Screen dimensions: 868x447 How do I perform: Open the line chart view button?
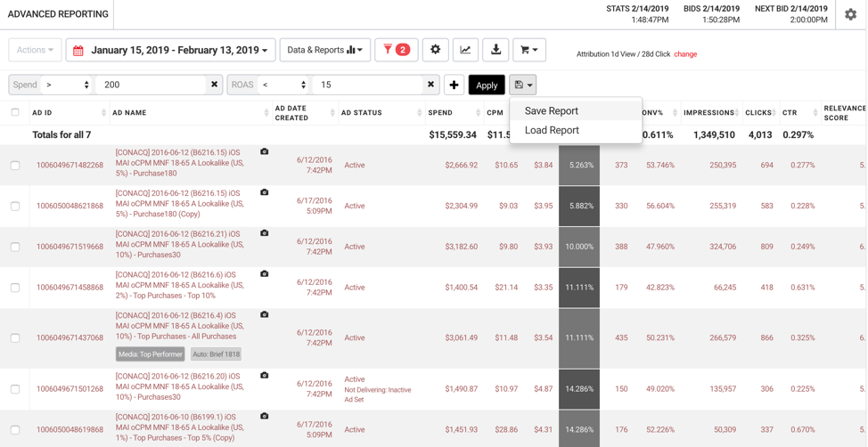465,50
